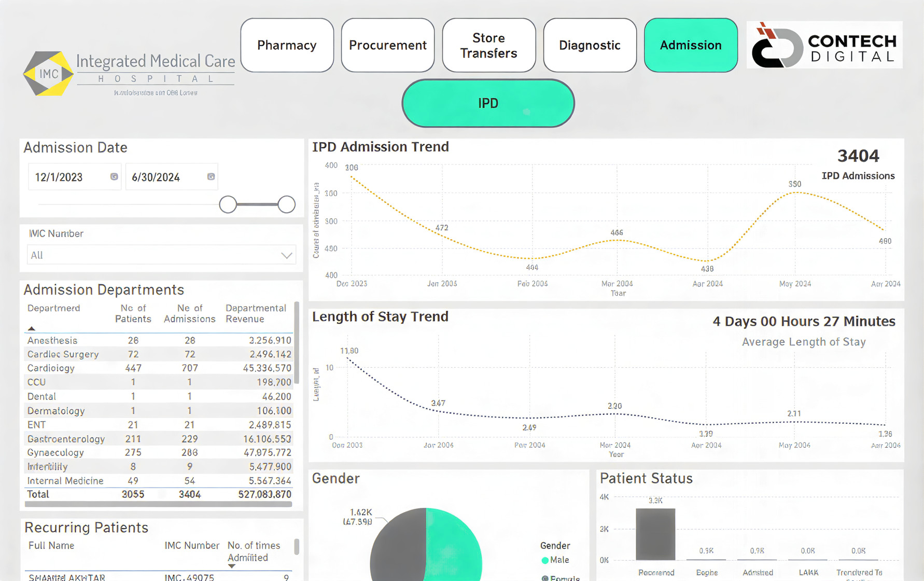
Task: Open the start date calendar picker icon
Action: click(114, 177)
